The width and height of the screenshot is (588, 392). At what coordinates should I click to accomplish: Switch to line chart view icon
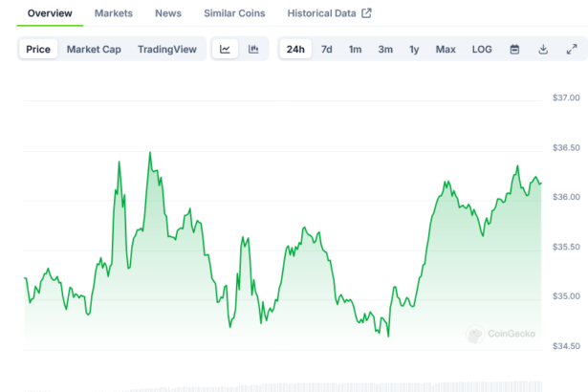[225, 49]
